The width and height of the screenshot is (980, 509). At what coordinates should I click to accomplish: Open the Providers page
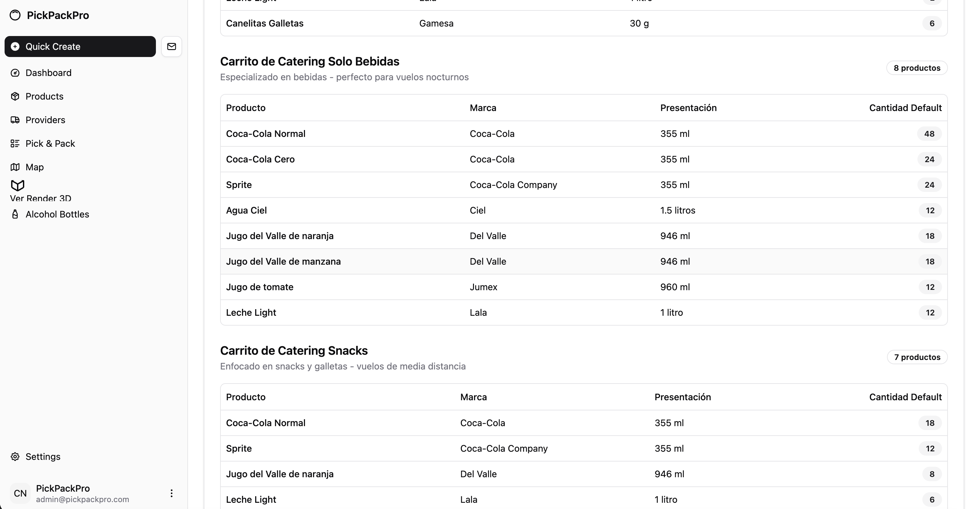coord(45,120)
